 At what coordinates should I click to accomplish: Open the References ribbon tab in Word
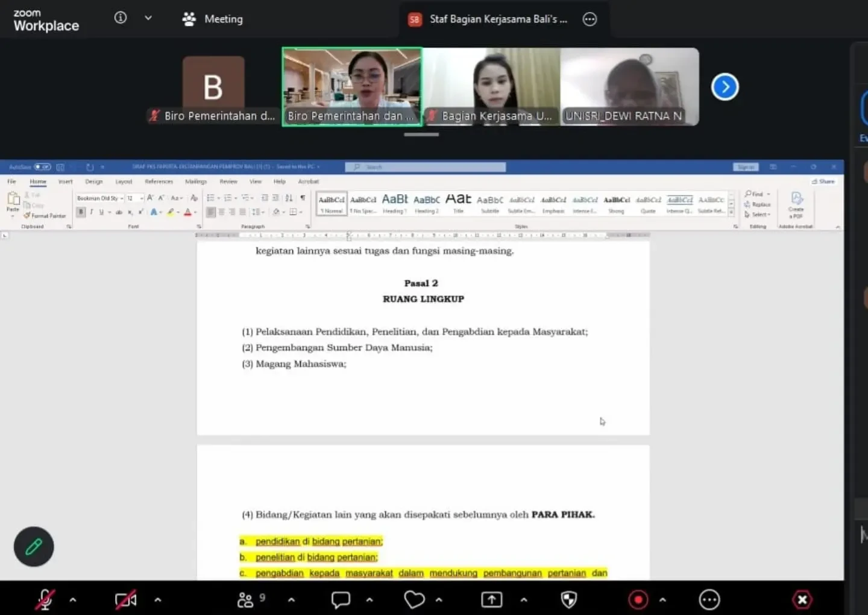159,181
